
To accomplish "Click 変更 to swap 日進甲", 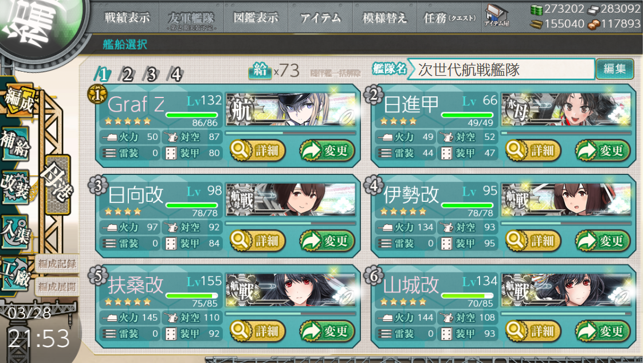I will coord(602,150).
